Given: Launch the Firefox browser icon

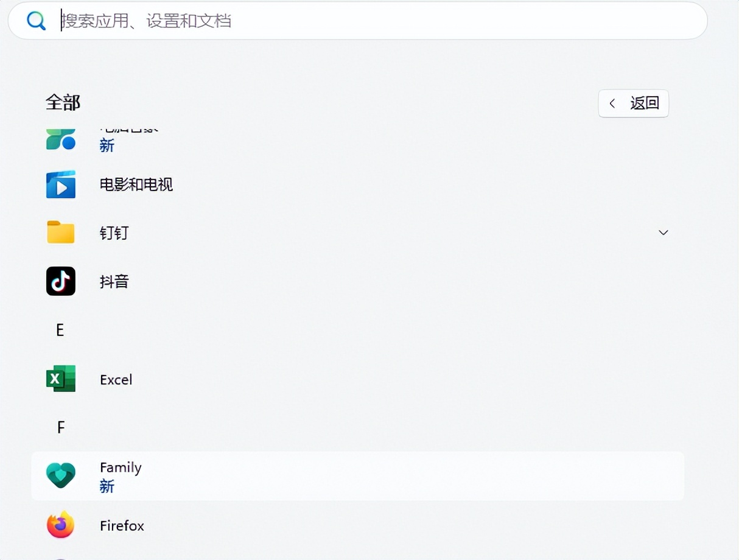Looking at the screenshot, I should coord(61,525).
